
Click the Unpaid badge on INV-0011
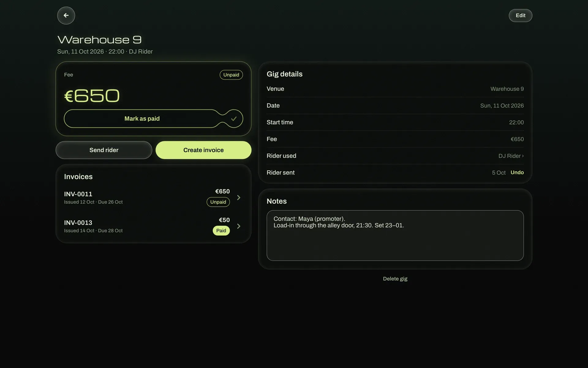click(218, 202)
